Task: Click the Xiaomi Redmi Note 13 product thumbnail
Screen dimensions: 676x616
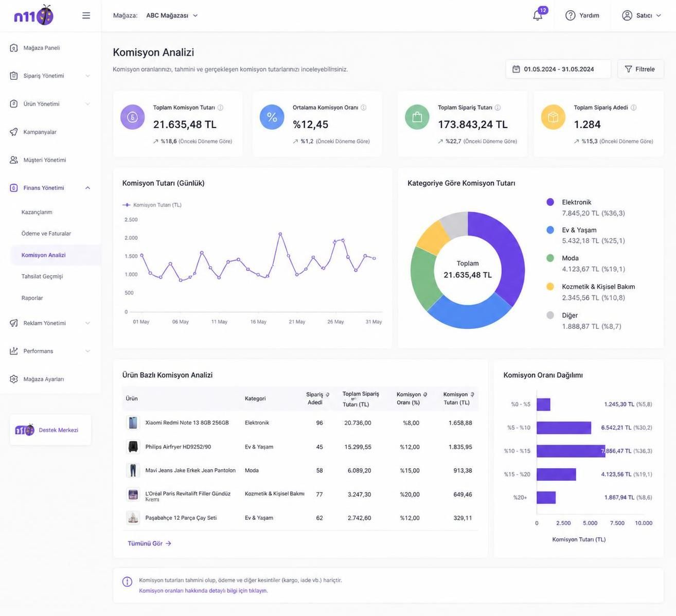Action: click(133, 423)
